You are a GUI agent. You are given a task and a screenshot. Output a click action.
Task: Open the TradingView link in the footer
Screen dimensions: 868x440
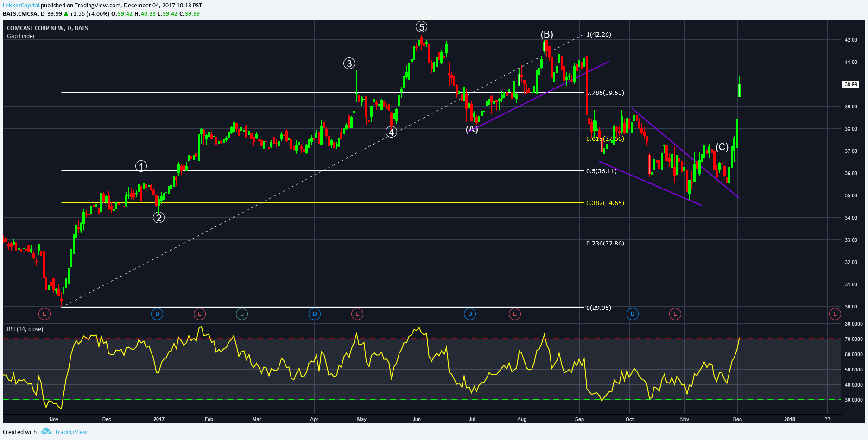tap(71, 432)
